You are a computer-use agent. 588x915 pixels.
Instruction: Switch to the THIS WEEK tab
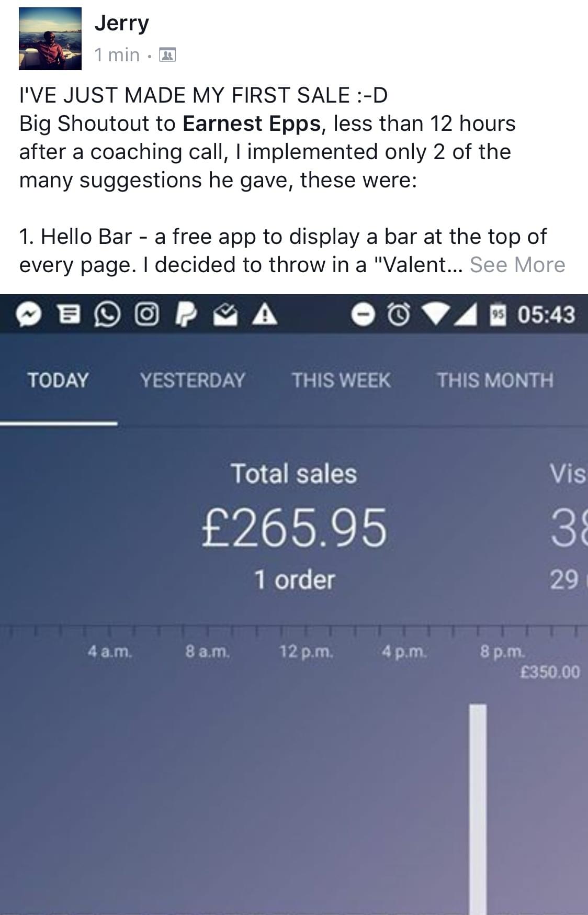(341, 381)
